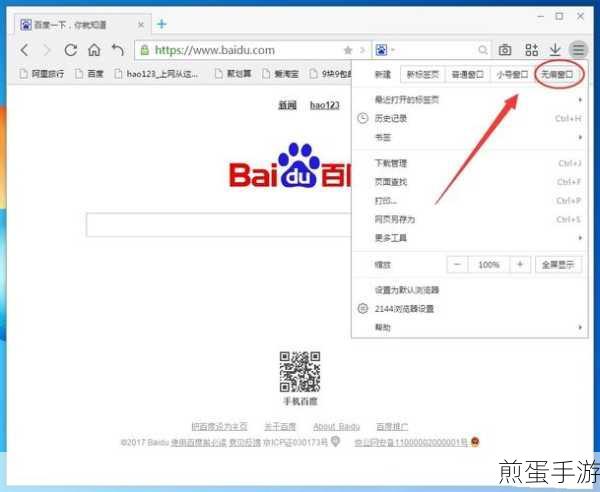The width and height of the screenshot is (600, 492).
Task: Open the hao123_上网从这 bookmark
Action: click(157, 73)
